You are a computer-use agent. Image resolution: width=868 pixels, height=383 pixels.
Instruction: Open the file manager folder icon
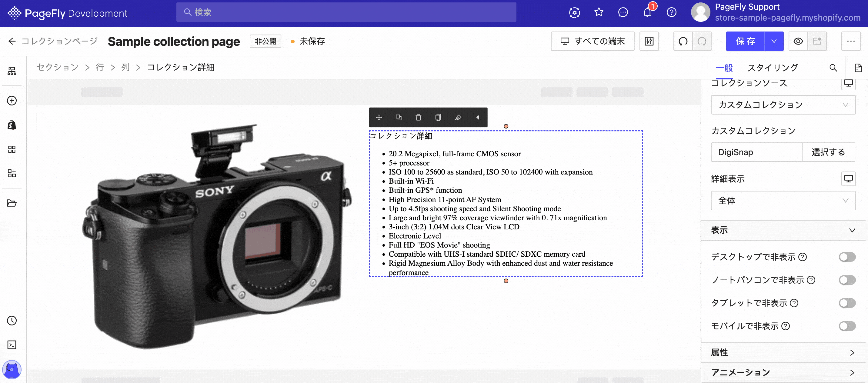click(12, 203)
